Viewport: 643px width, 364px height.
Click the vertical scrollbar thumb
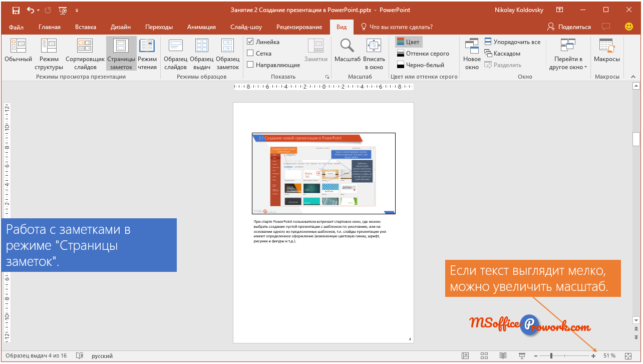pos(636,138)
